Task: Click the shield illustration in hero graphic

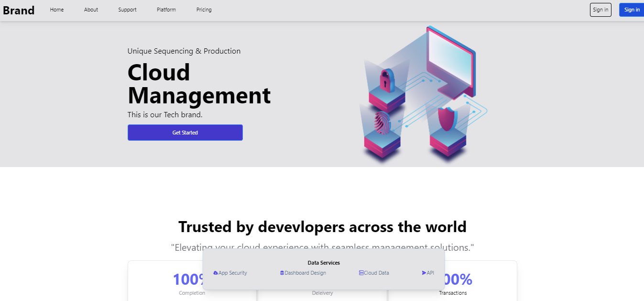Action: tap(448, 119)
